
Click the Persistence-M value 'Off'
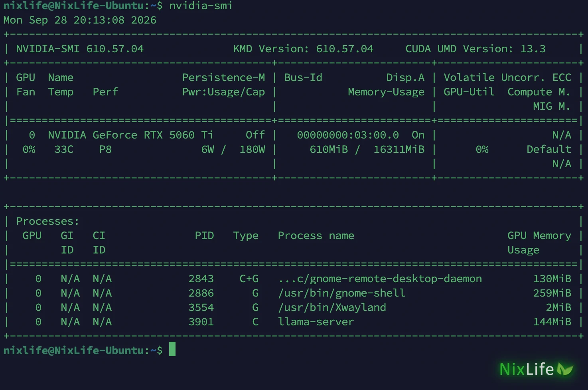[x=255, y=135]
